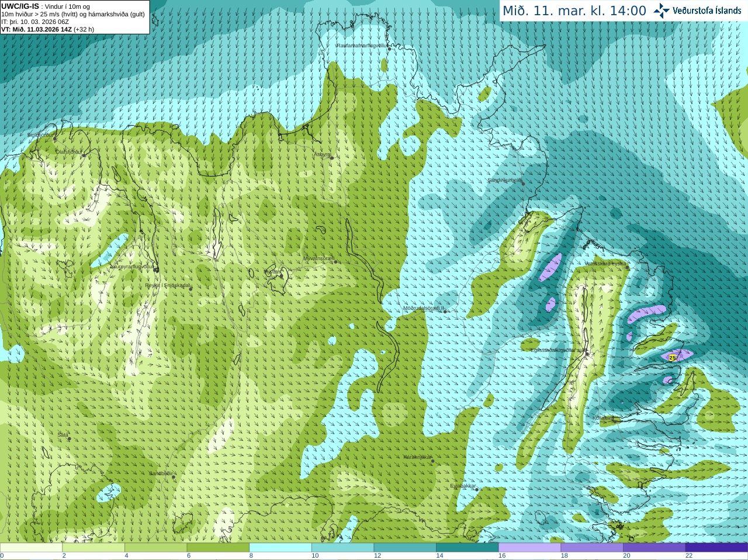Click the legend value 10

point(315,556)
